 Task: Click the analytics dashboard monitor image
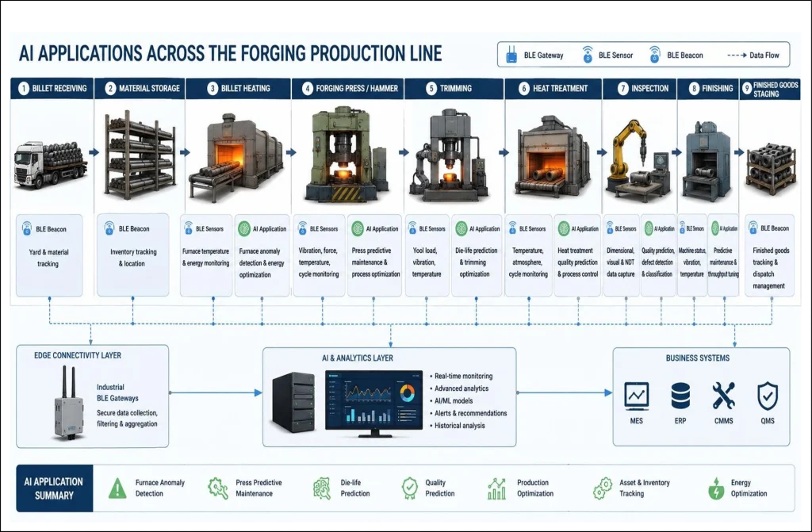(x=374, y=404)
